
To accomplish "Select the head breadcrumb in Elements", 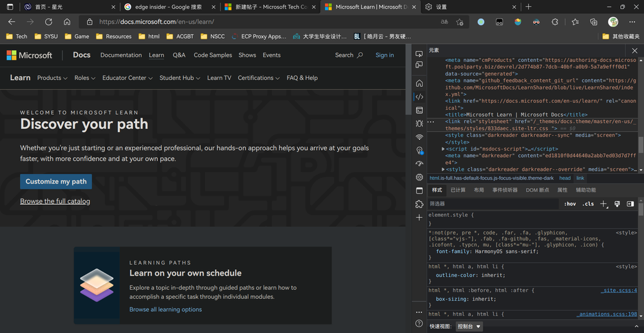I will (565, 178).
